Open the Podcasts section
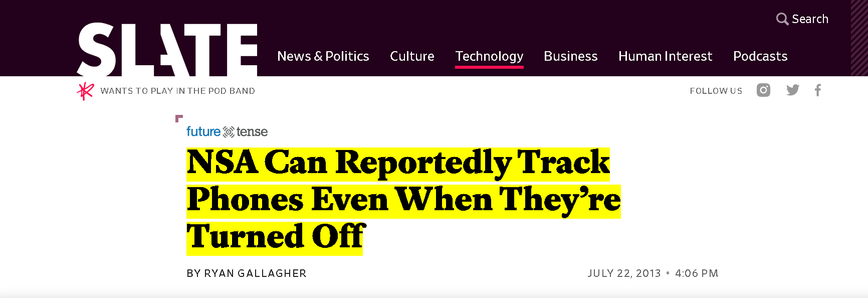The width and height of the screenshot is (868, 298). click(x=760, y=56)
